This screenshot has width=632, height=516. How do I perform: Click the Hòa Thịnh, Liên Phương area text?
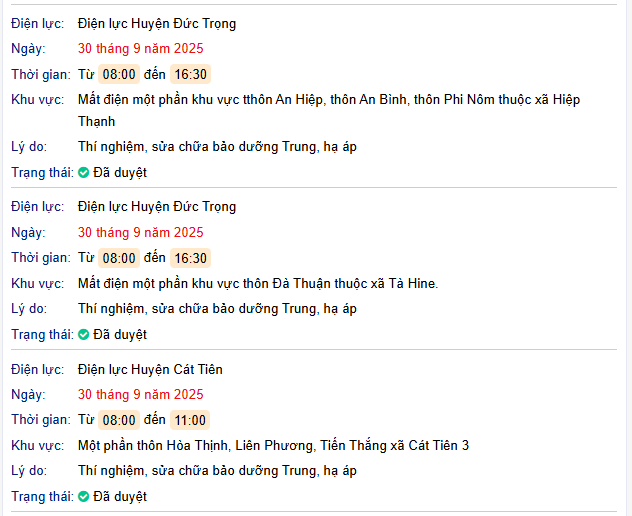point(273,445)
